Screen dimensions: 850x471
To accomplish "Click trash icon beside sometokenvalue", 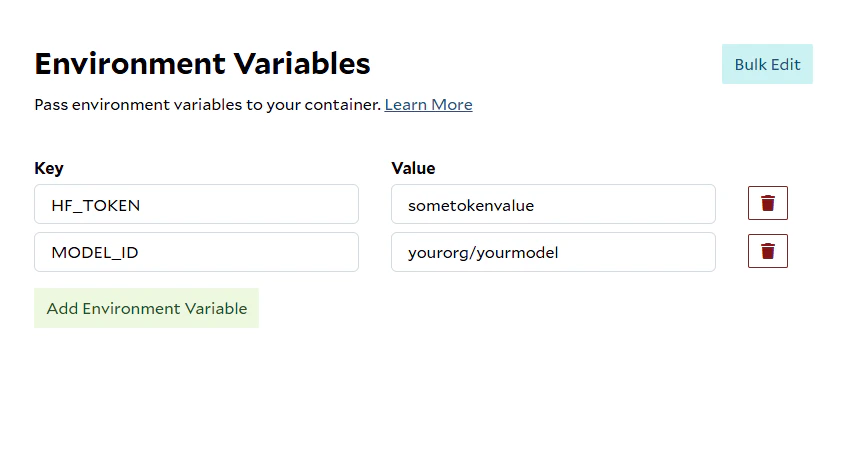I will point(767,203).
